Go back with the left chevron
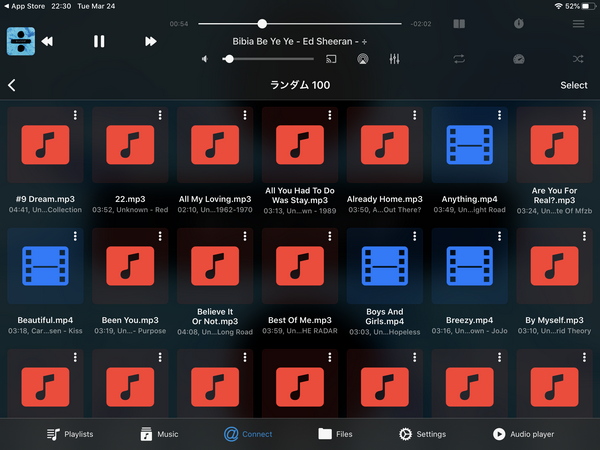 (x=12, y=85)
